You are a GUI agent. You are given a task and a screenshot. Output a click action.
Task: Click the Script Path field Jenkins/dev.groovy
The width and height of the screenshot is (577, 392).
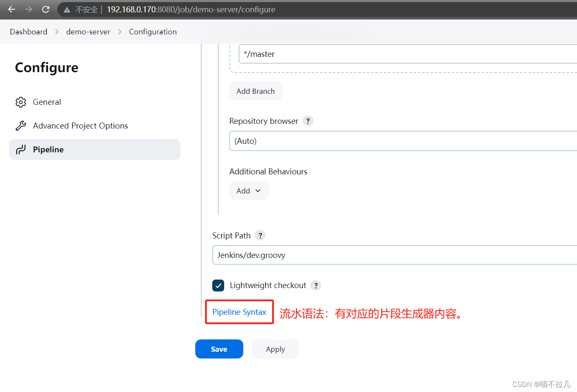pyautogui.click(x=394, y=255)
